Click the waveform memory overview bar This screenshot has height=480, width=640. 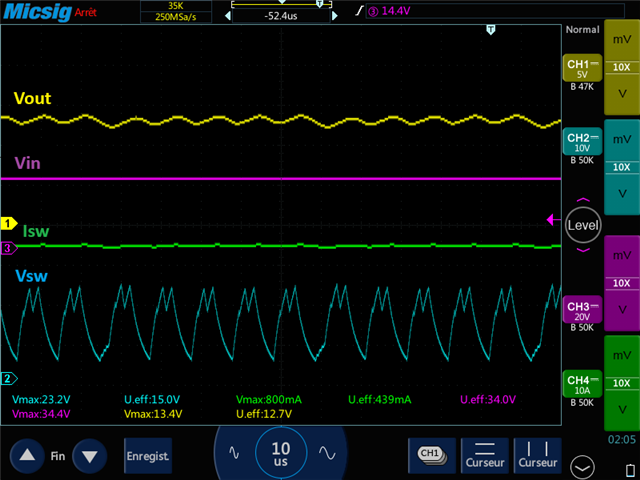281,4
